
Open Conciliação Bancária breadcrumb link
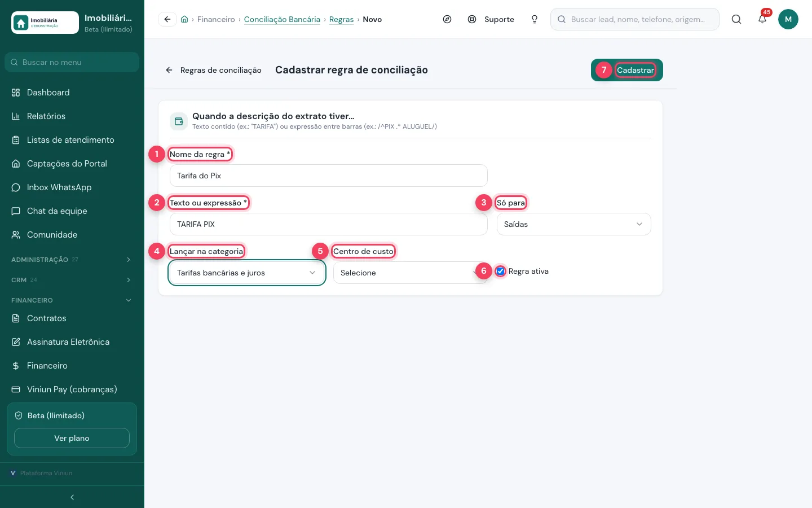click(282, 19)
